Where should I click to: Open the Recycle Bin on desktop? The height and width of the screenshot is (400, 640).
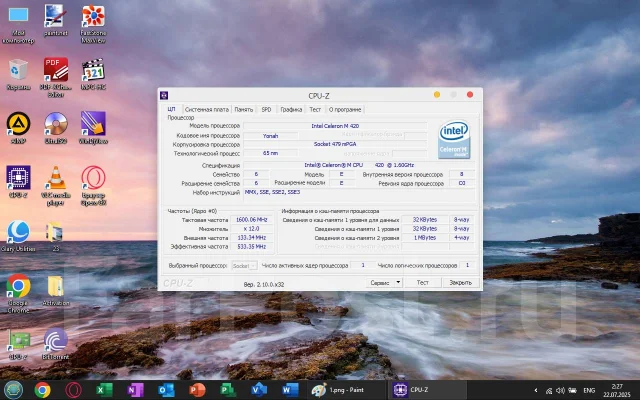(x=18, y=74)
